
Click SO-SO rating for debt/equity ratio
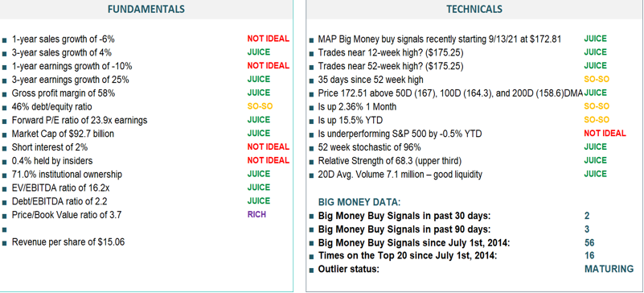(260, 106)
